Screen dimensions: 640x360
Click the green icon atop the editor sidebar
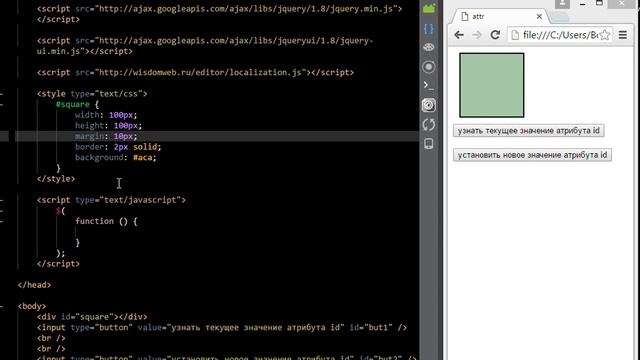(x=429, y=8)
